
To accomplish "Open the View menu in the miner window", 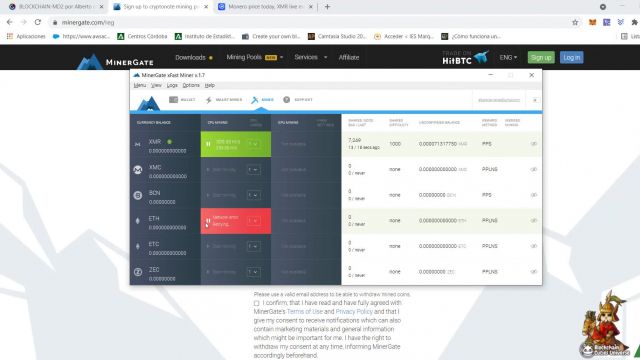I will (x=156, y=85).
